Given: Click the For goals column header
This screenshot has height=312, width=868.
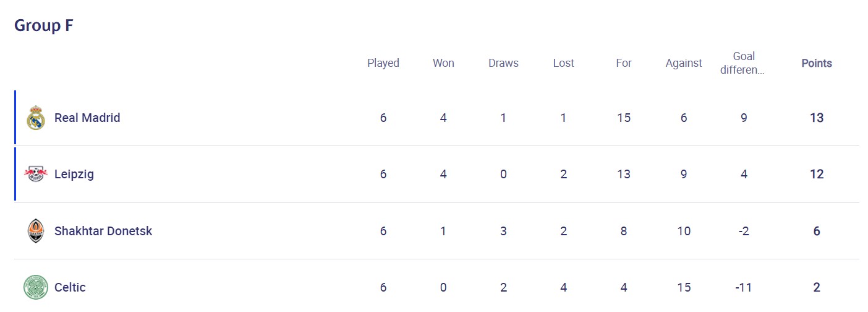Looking at the screenshot, I should click(x=624, y=63).
